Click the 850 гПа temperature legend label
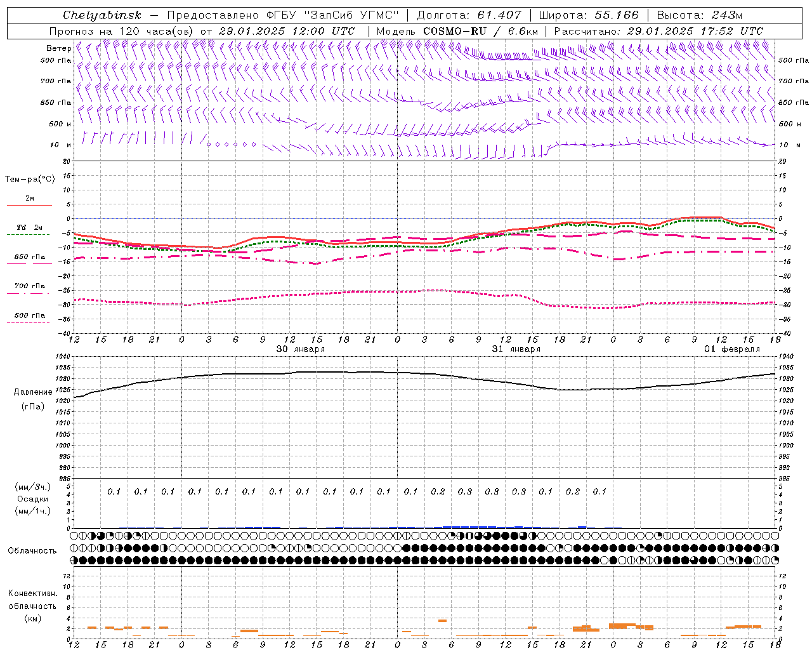 coord(30,257)
